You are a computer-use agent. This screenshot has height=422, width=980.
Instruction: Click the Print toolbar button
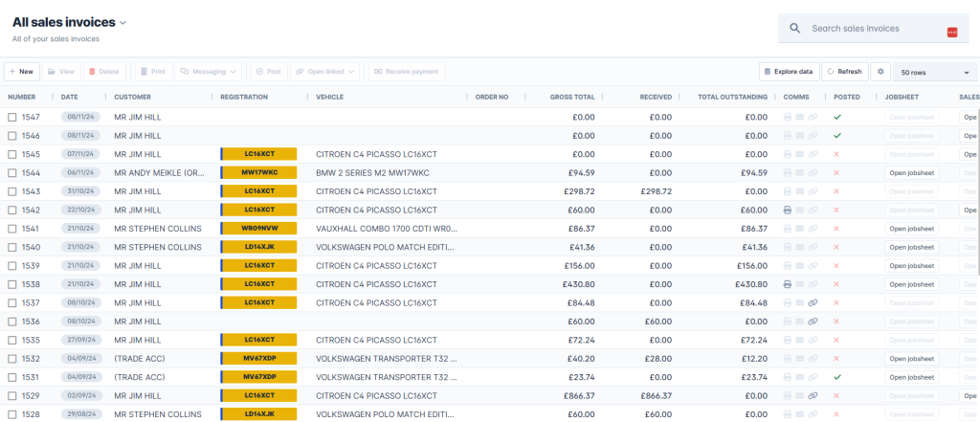click(x=154, y=72)
